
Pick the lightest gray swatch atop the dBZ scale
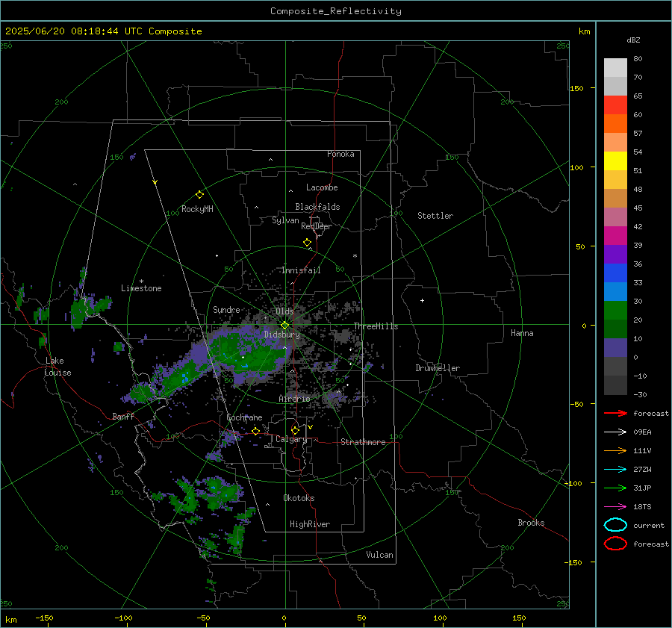615,67
